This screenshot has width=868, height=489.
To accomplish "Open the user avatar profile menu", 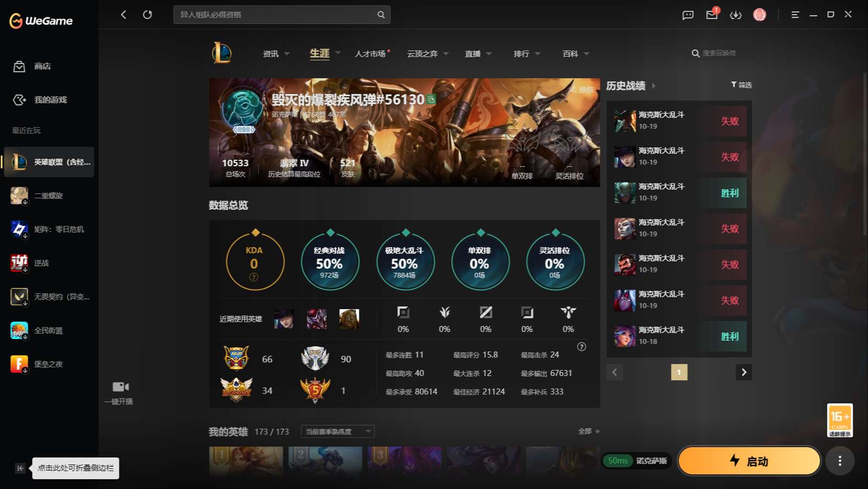I will (759, 15).
